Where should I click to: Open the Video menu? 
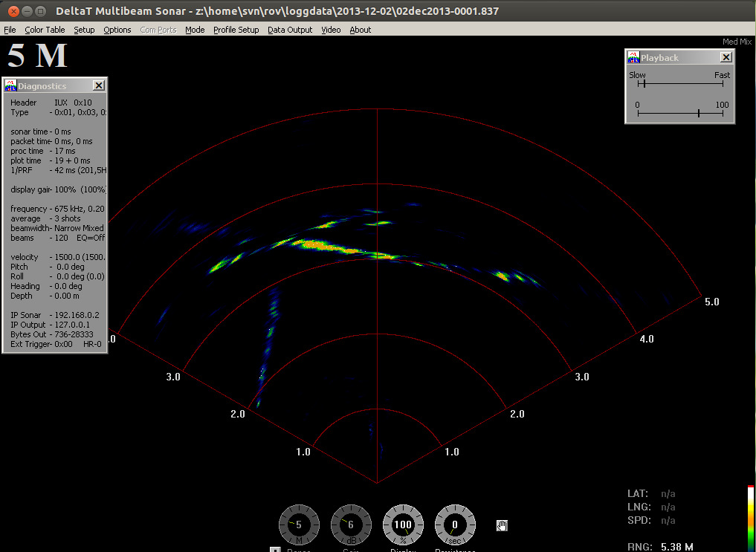click(x=331, y=30)
